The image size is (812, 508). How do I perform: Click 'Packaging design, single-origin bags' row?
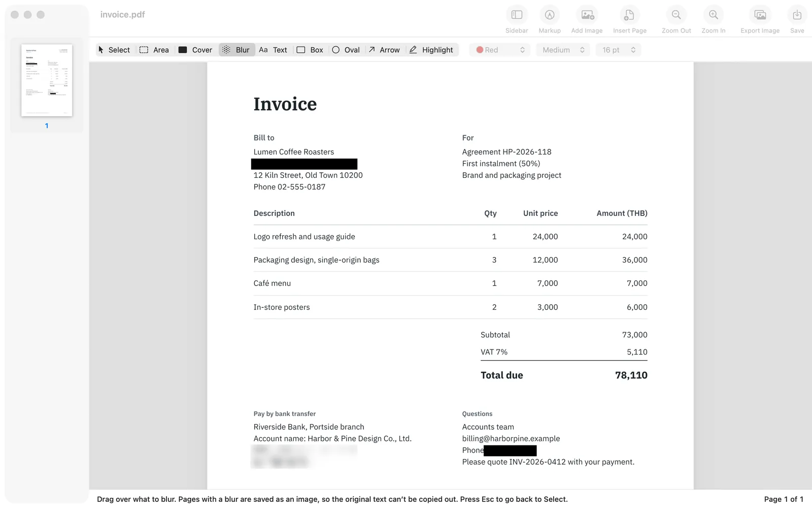coord(450,260)
